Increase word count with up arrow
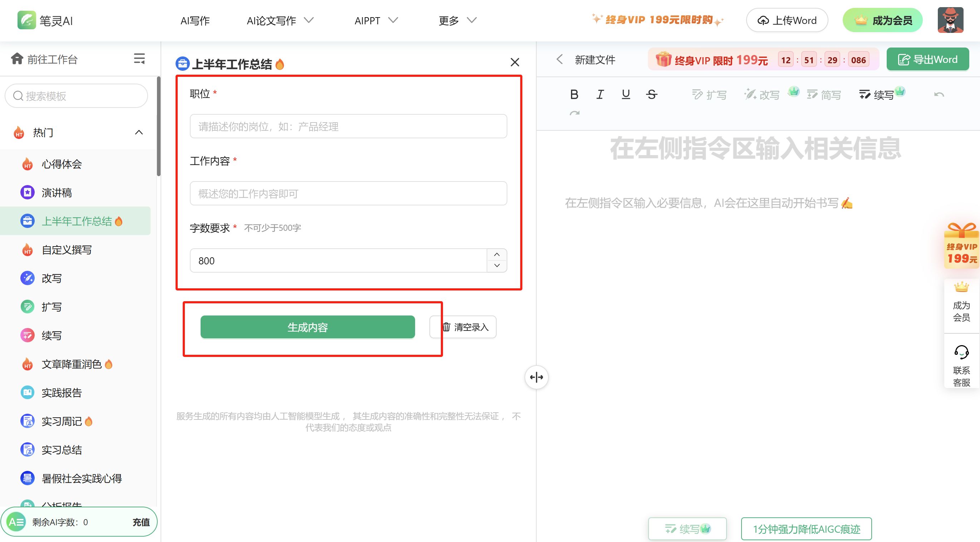The height and width of the screenshot is (542, 980). click(x=497, y=254)
